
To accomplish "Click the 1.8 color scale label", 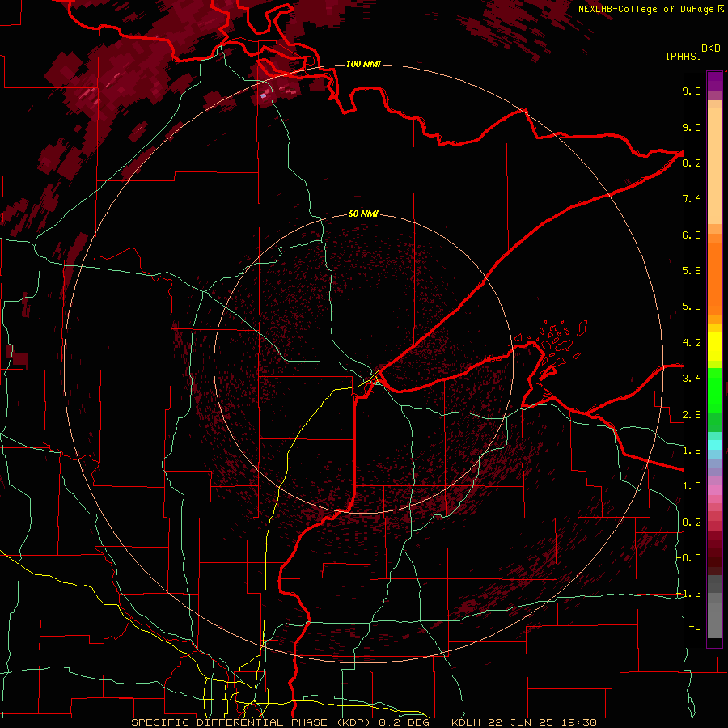I will (x=692, y=451).
